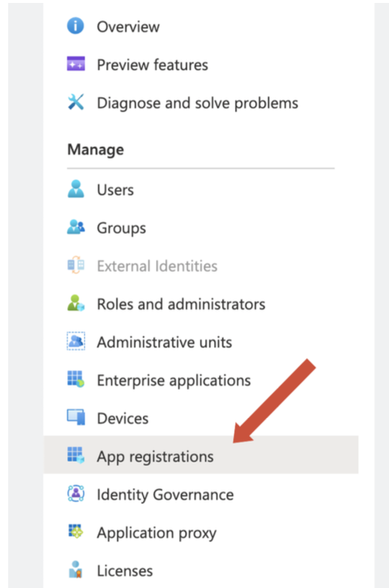Click the Manage section heading
Viewport: 389px width, 588px height.
pyautogui.click(x=96, y=150)
